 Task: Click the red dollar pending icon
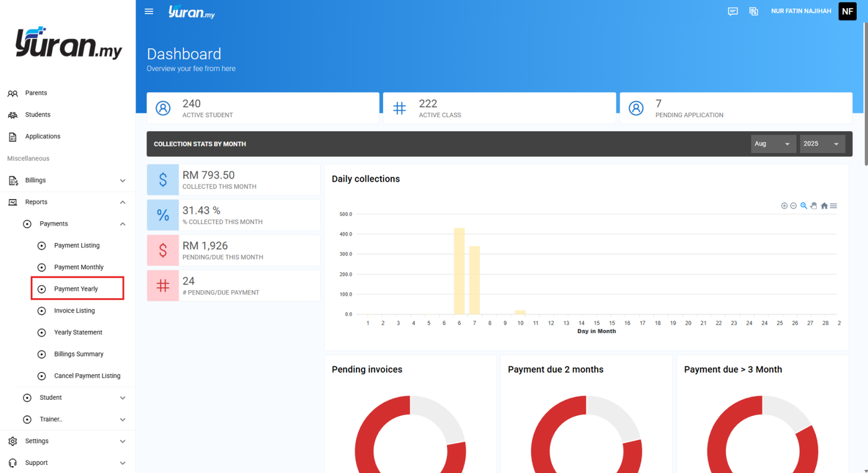point(163,250)
